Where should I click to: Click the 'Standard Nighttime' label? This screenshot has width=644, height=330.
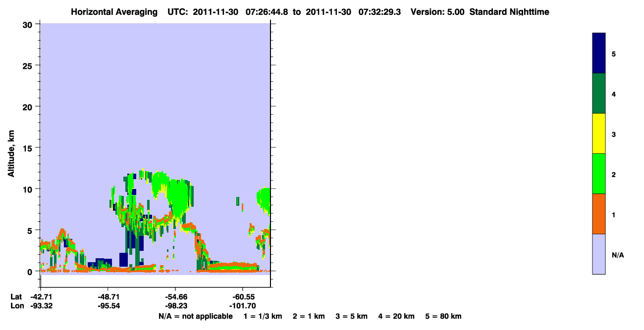509,12
